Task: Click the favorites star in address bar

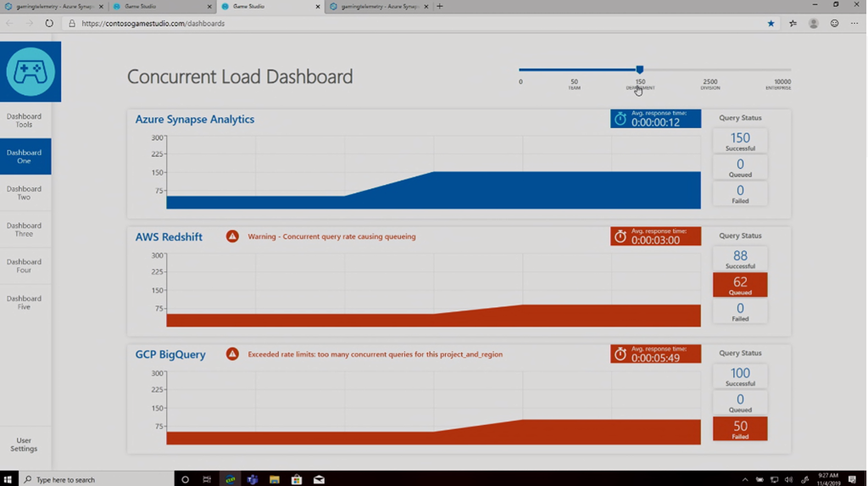Action: point(771,24)
